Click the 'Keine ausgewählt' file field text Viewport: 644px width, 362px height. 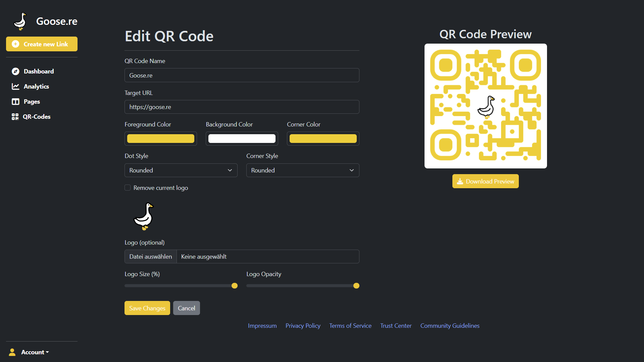point(204,256)
